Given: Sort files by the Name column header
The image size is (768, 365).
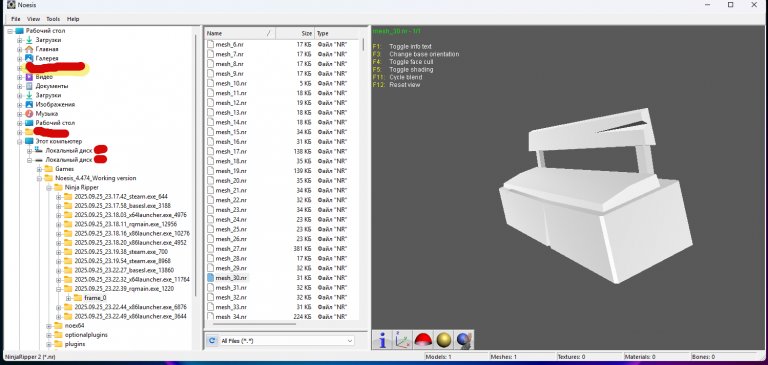Looking at the screenshot, I should click(x=240, y=33).
